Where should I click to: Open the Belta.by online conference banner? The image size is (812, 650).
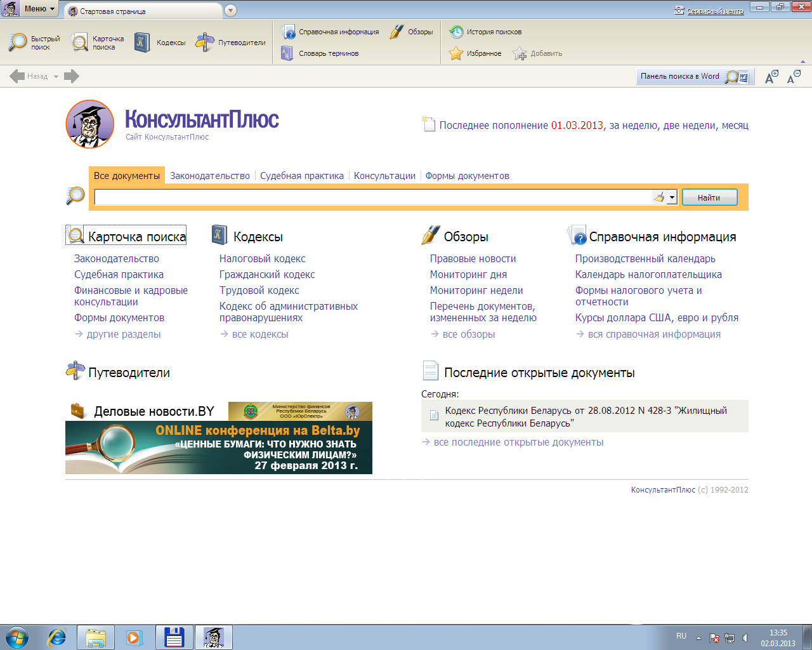pyautogui.click(x=219, y=447)
